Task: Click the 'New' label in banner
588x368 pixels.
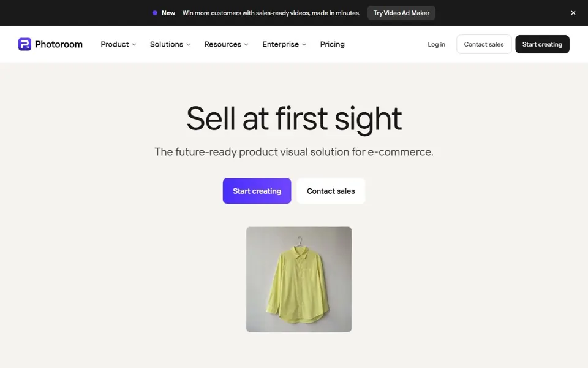Action: 168,13
